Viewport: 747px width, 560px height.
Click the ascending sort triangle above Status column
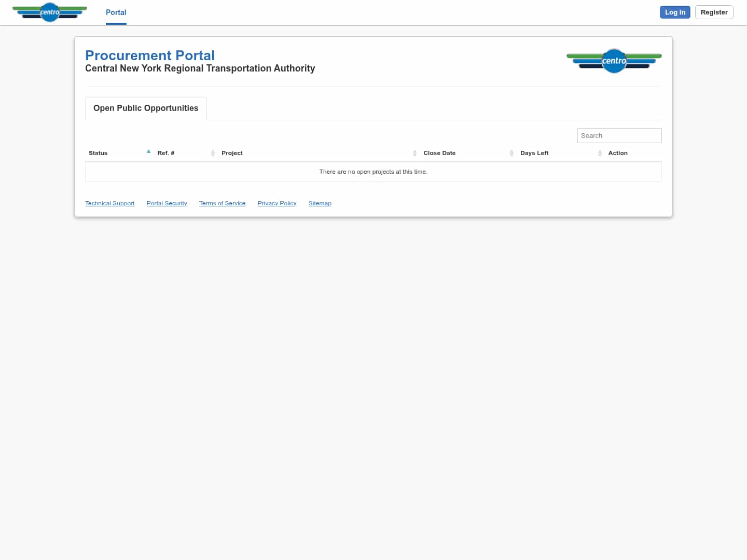coord(148,151)
